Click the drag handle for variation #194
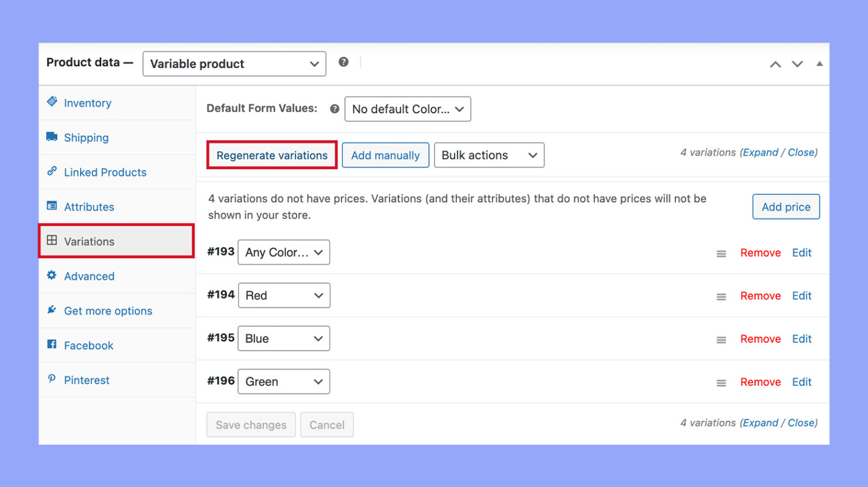Screen dimensions: 868x487 tap(721, 297)
